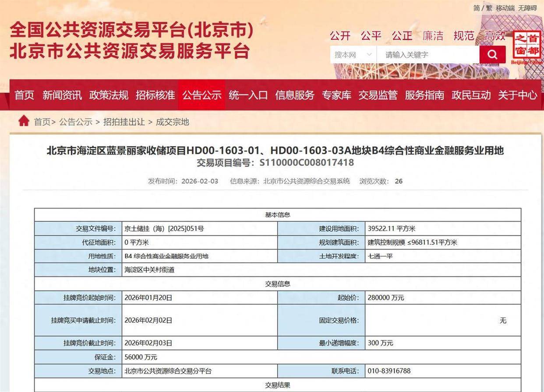Switch to traditional Chinese via 繁 link

pyautogui.click(x=489, y=8)
